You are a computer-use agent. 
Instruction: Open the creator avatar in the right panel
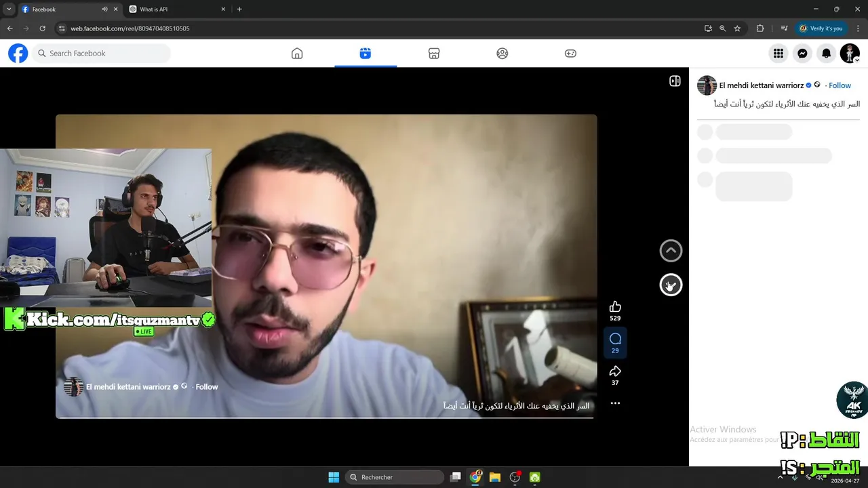coord(707,85)
